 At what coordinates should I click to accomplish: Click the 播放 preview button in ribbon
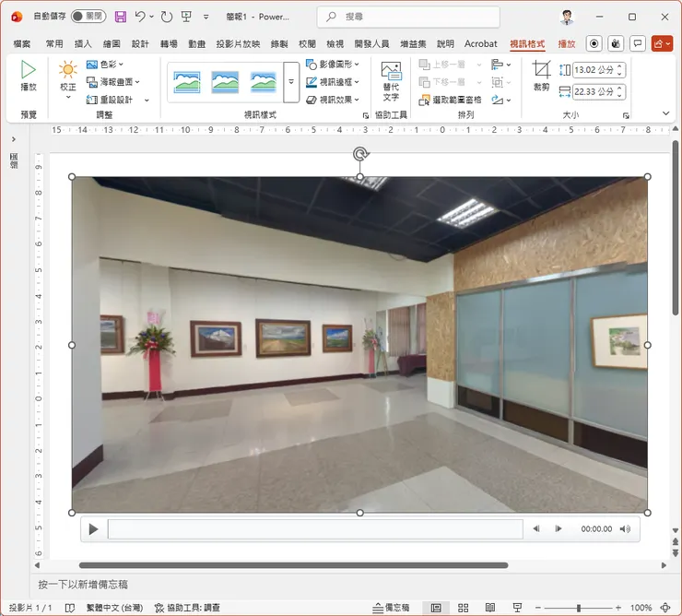29,76
